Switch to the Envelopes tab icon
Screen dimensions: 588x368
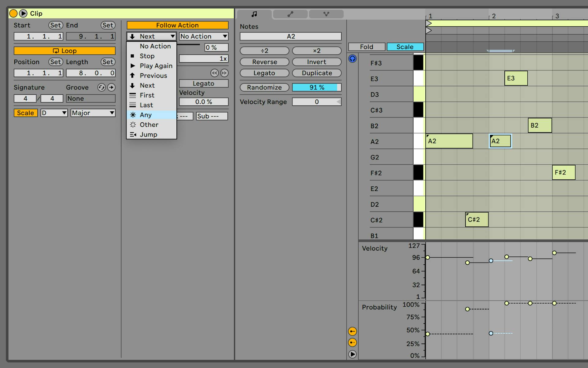[290, 14]
